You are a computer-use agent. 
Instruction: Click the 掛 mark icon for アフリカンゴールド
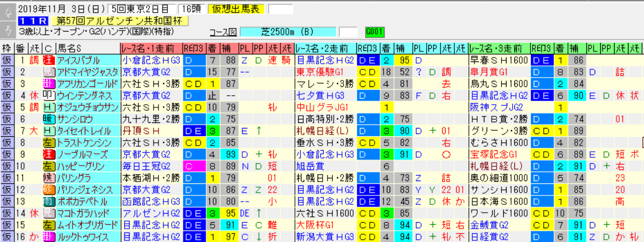click(x=48, y=84)
